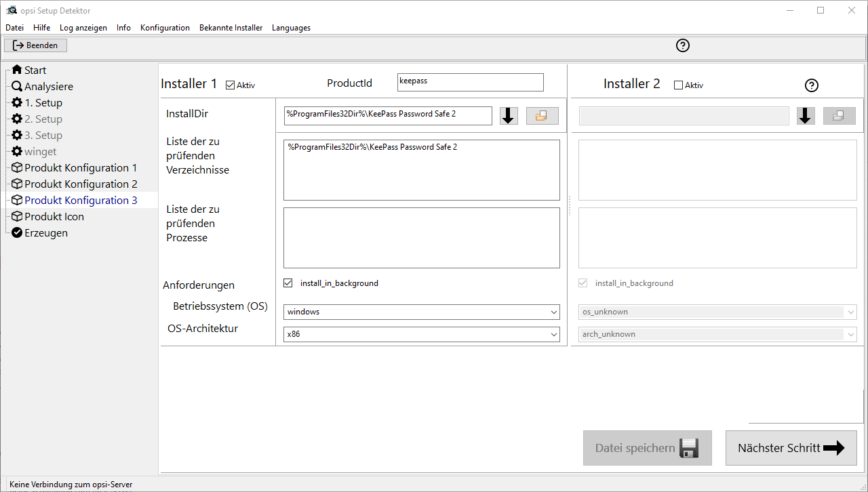This screenshot has width=868, height=492.
Task: Click the Installer 2 heading
Action: [632, 84]
